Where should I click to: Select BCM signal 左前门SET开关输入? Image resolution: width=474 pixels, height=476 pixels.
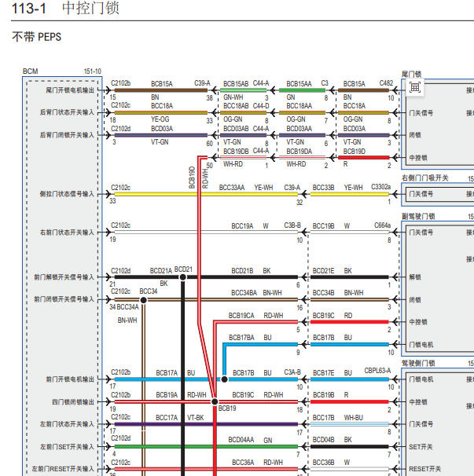(67, 447)
